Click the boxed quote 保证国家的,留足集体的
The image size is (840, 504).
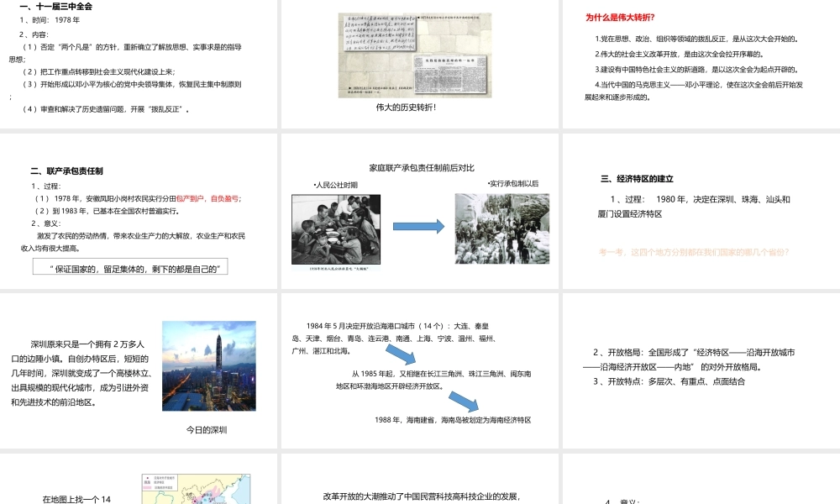[x=130, y=267]
